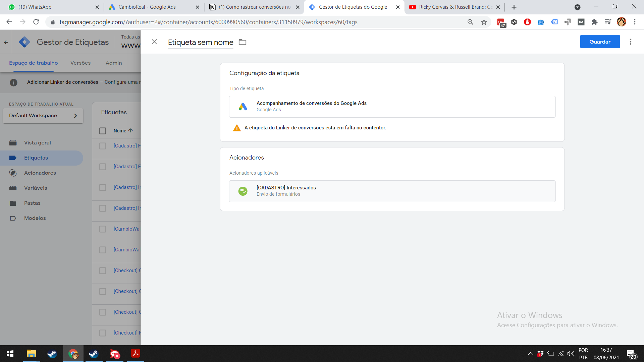Open the Chrome three-dot menu
644x362 pixels.
635,22
